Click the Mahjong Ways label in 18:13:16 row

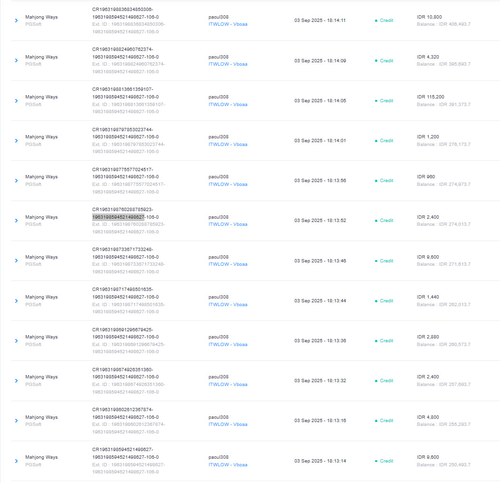(x=41, y=417)
